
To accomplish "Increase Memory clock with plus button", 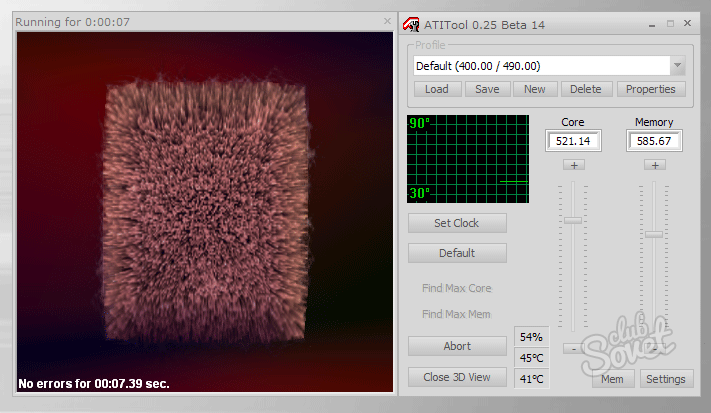I will pos(655,165).
